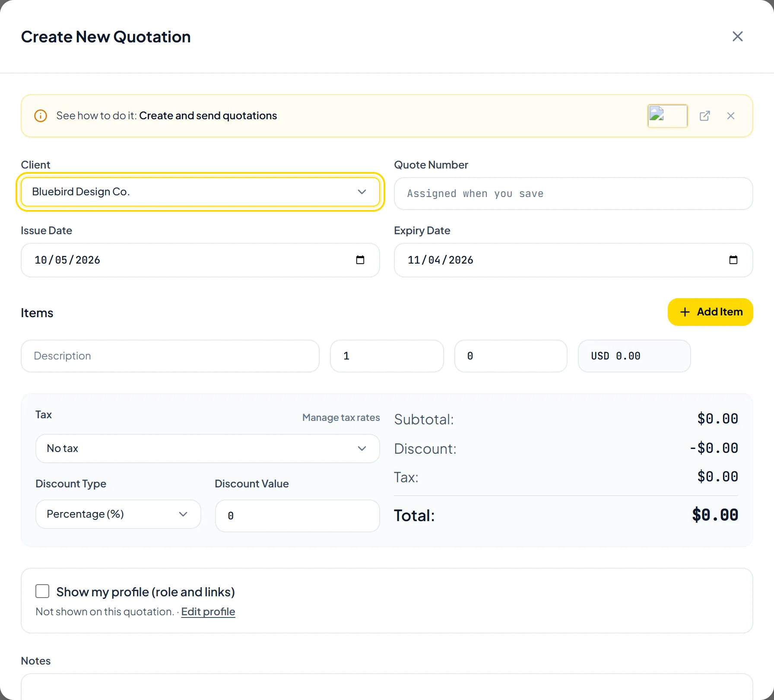Enable Show my profile checkbox
This screenshot has width=774, height=700.
(x=42, y=591)
